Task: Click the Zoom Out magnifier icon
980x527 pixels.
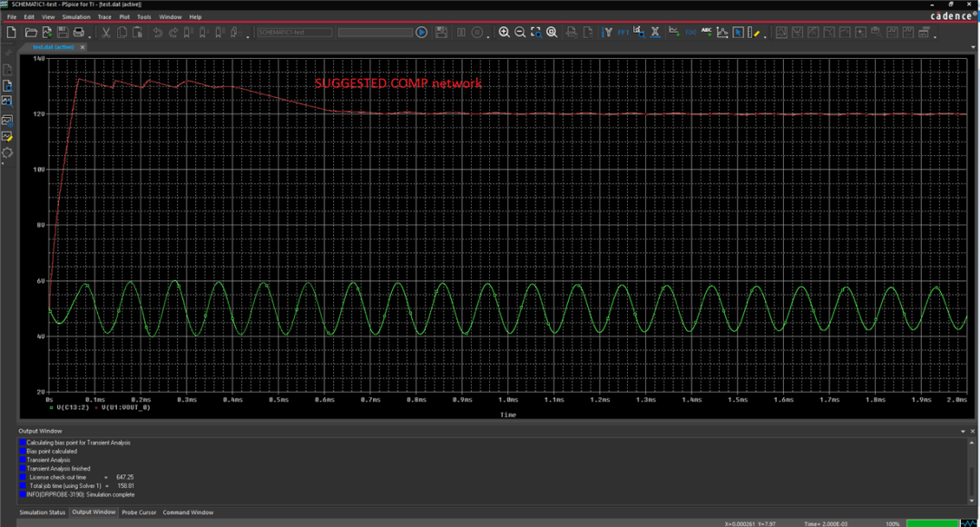Action: coord(520,32)
